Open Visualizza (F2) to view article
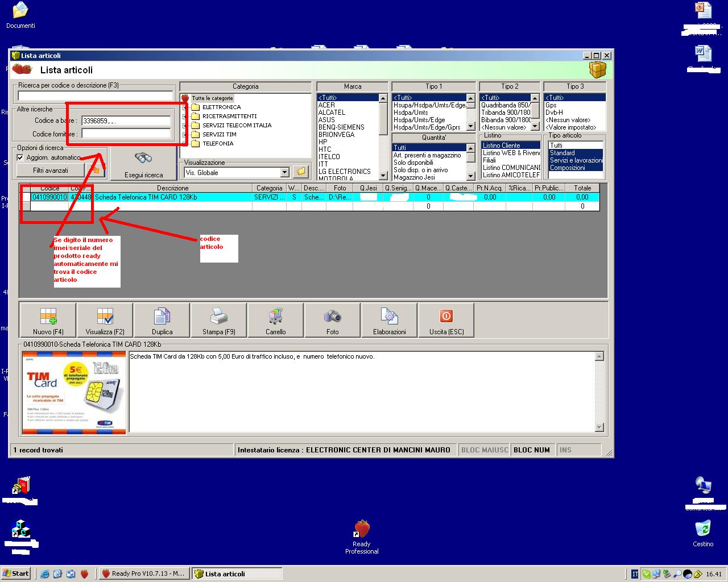This screenshot has width=728, height=582. click(105, 320)
